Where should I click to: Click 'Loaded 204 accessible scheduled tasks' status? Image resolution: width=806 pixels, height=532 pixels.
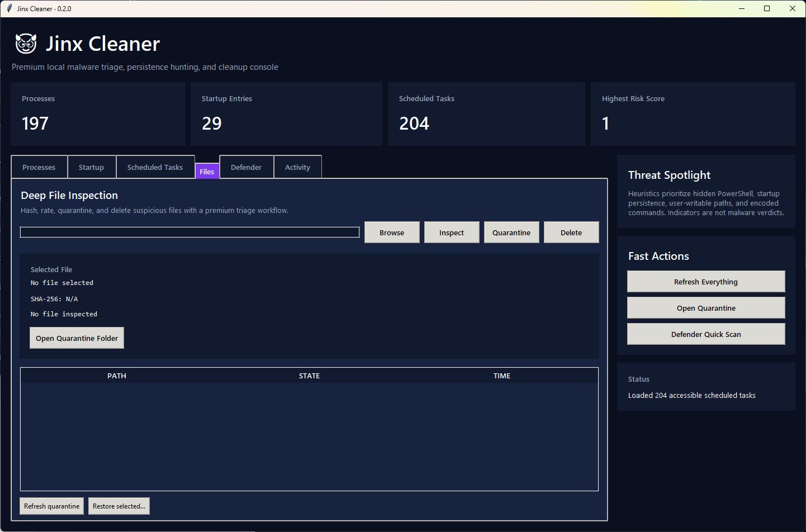click(x=692, y=395)
